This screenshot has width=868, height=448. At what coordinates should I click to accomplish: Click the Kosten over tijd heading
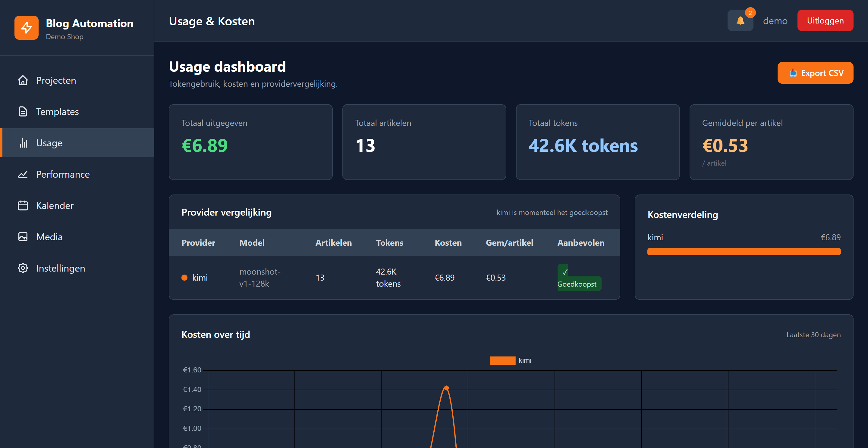tap(216, 334)
